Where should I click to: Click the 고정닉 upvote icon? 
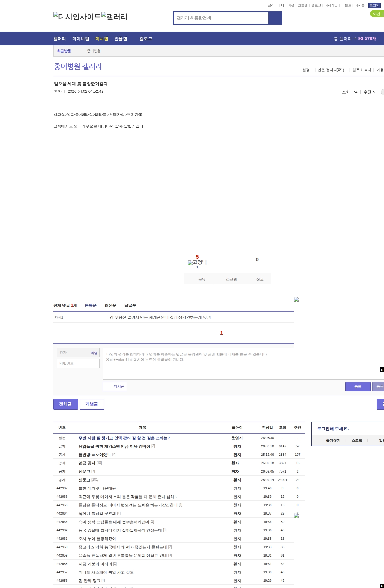(x=197, y=262)
